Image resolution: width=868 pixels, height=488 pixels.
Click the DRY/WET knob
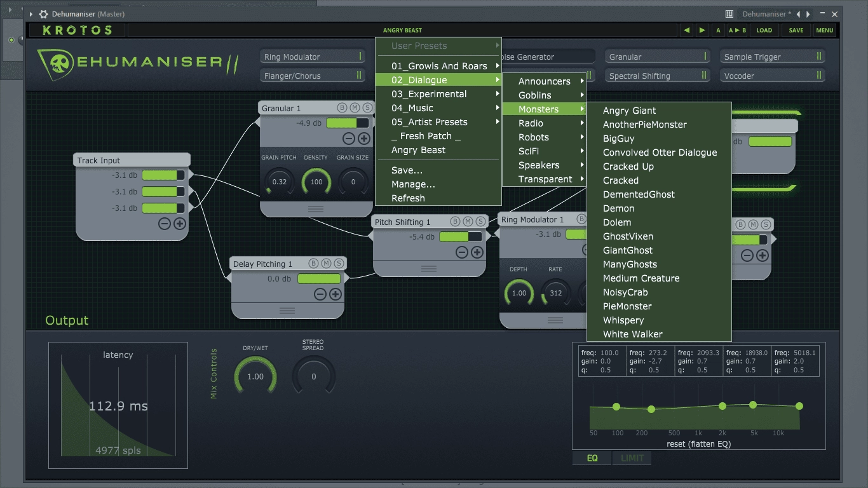(255, 376)
